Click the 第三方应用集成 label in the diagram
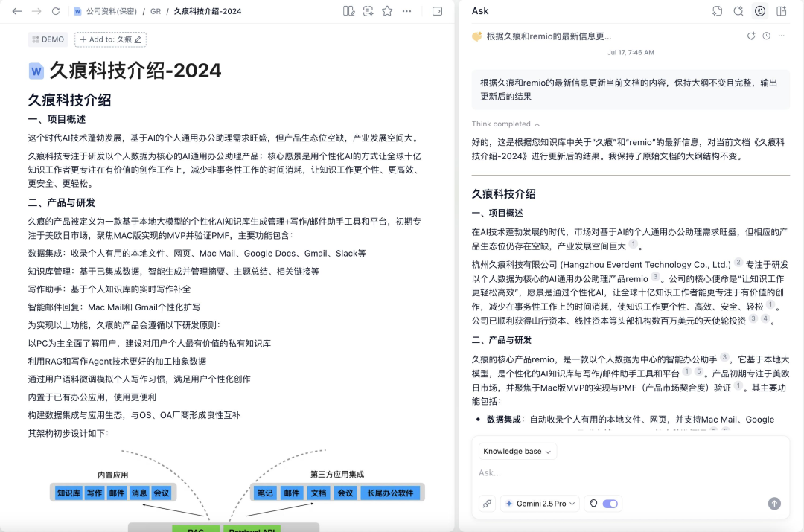Viewport: 804px width, 532px height. (x=337, y=475)
